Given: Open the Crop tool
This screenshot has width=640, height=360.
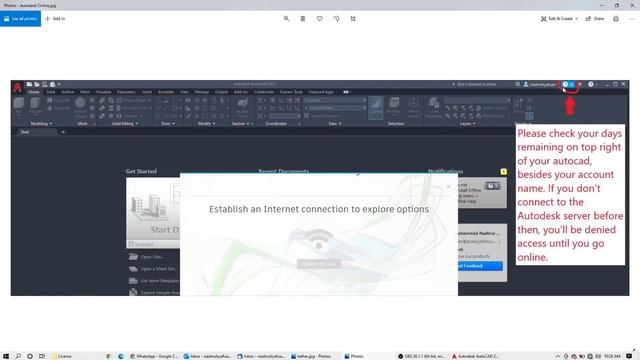Looking at the screenshot, I should [x=353, y=19].
